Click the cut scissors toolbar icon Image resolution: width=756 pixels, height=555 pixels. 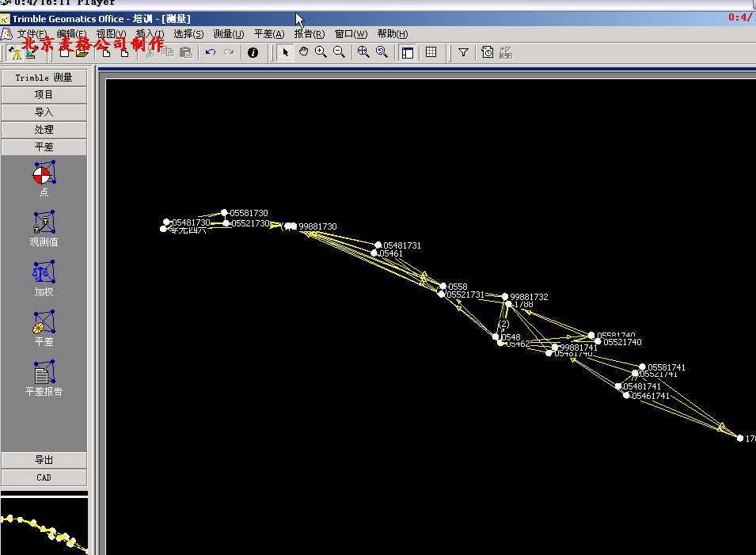pos(150,52)
